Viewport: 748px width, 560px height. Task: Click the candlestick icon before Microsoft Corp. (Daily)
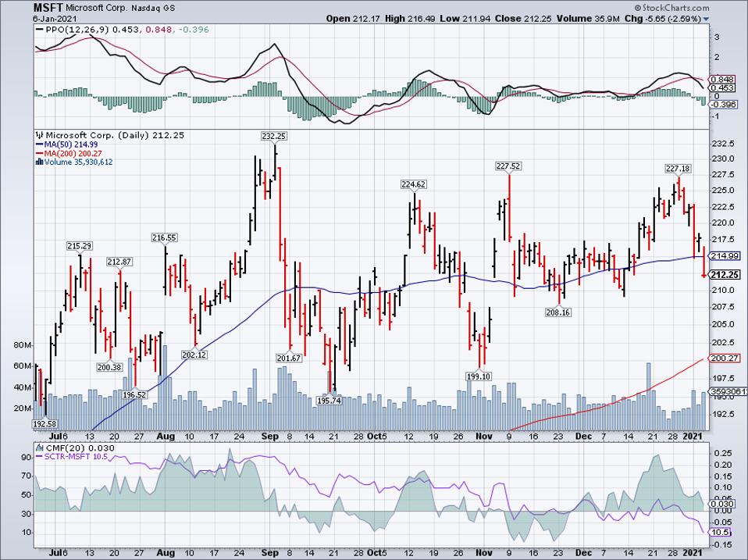[x=40, y=135]
